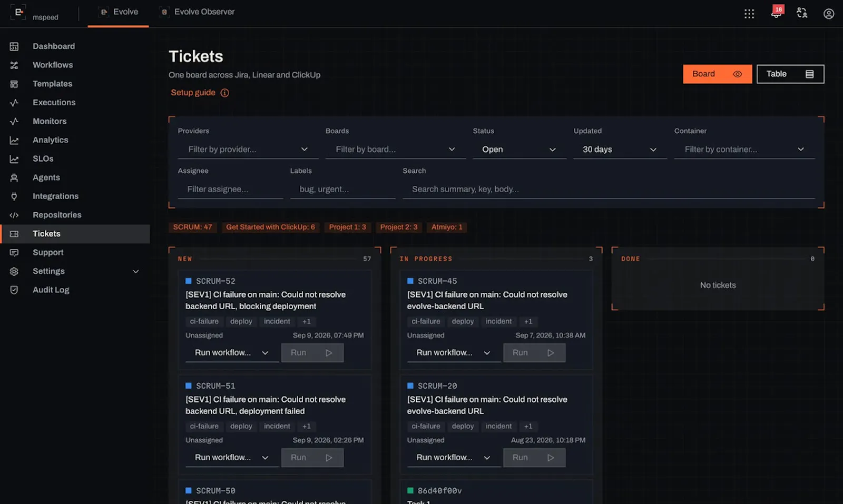Click ci-failure label on SCRUM-52
Screen dimensions: 843x504
pos(204,322)
